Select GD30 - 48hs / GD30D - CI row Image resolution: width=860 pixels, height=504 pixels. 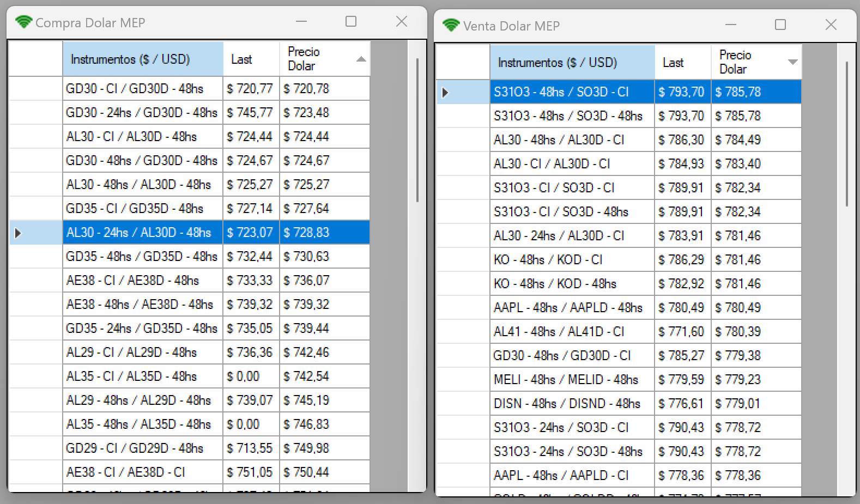(x=619, y=355)
